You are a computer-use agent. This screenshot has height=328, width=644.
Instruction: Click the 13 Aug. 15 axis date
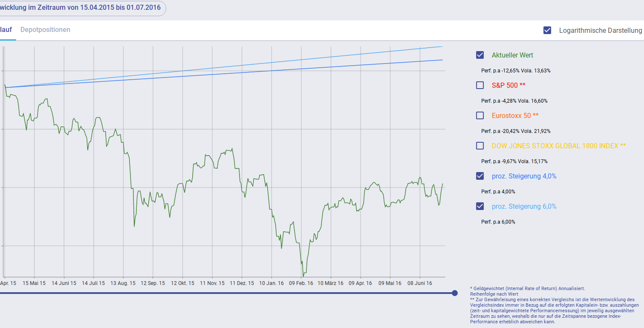coord(123,283)
